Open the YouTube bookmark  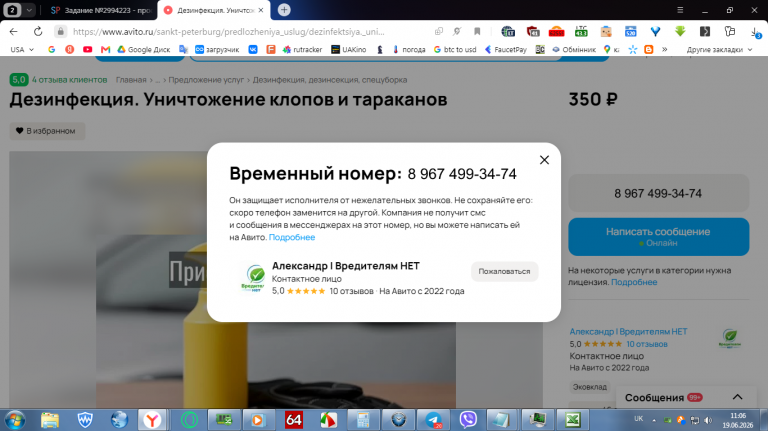point(88,49)
